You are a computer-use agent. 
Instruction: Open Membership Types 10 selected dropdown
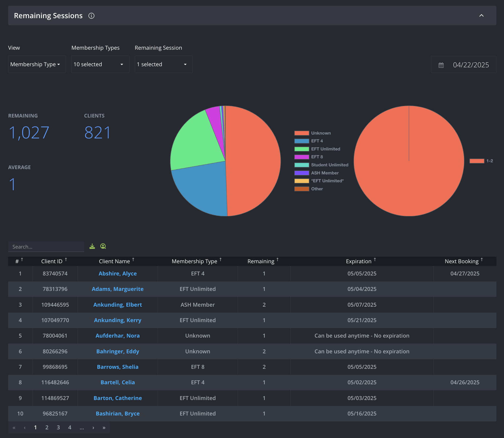click(x=100, y=64)
